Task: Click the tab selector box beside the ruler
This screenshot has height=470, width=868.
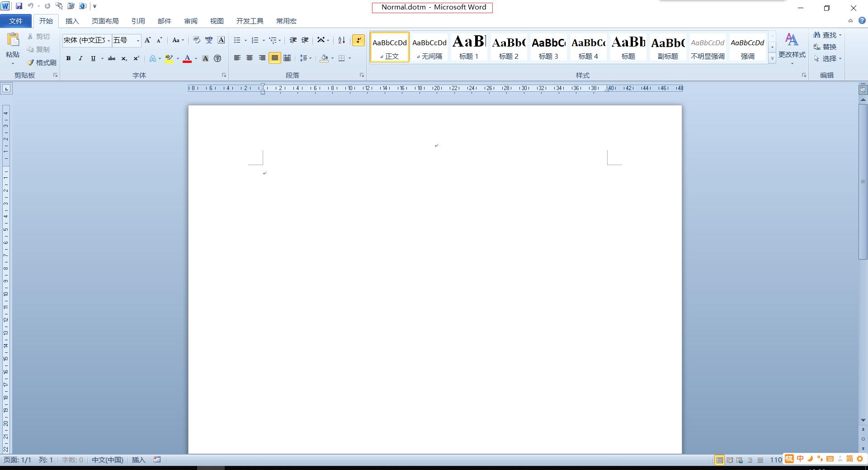Action: pos(6,89)
